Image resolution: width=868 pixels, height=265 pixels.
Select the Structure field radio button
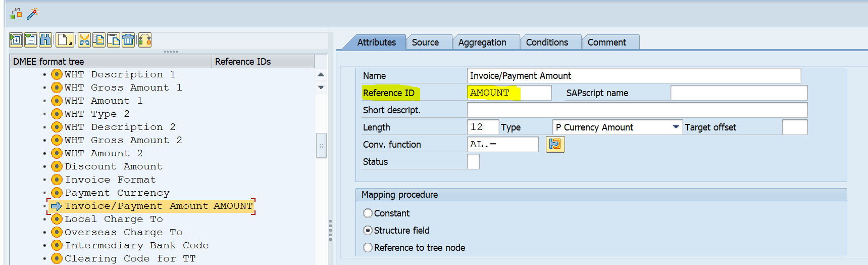tap(368, 231)
